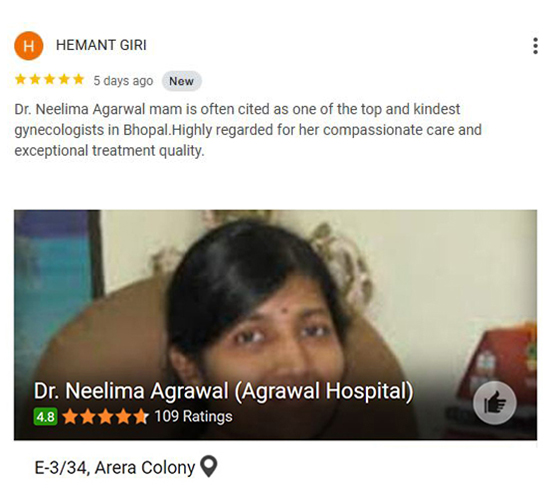
Task: Click the third yellow review star
Action: (x=50, y=79)
